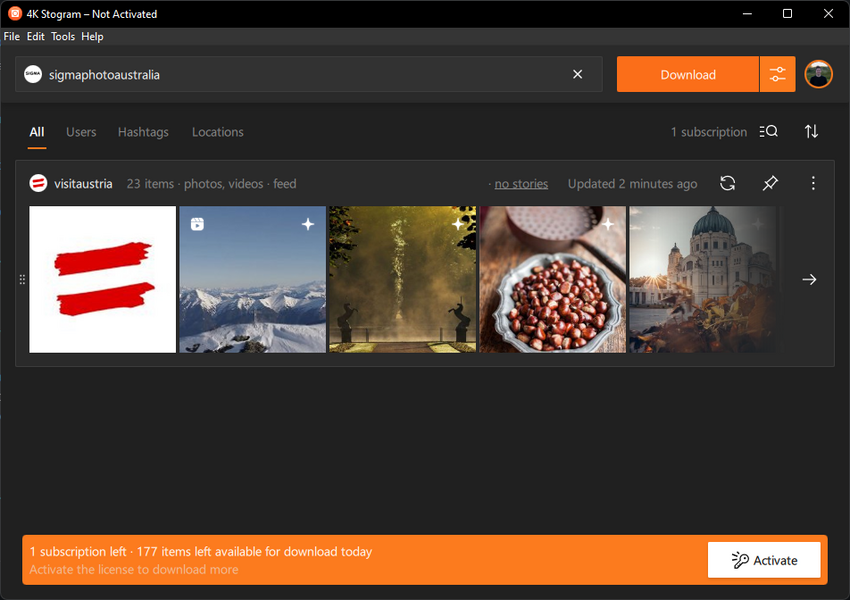Pin the visitaustria subscription

[x=769, y=183]
